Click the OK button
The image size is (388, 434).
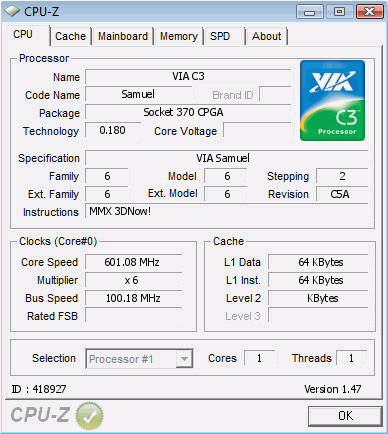345,416
